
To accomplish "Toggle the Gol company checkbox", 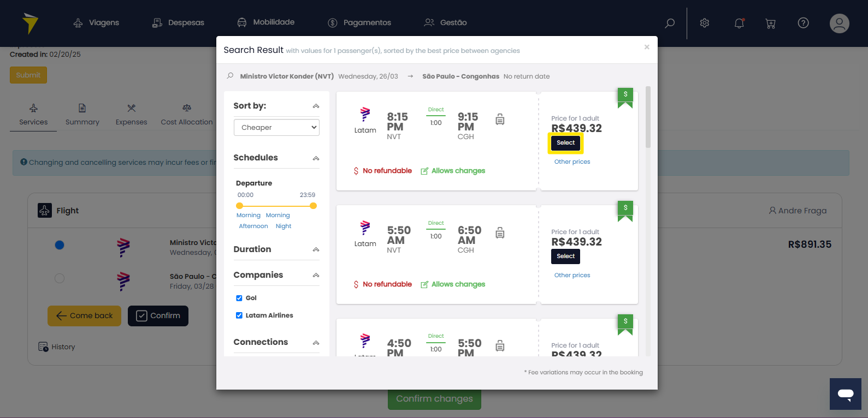I will click(239, 298).
